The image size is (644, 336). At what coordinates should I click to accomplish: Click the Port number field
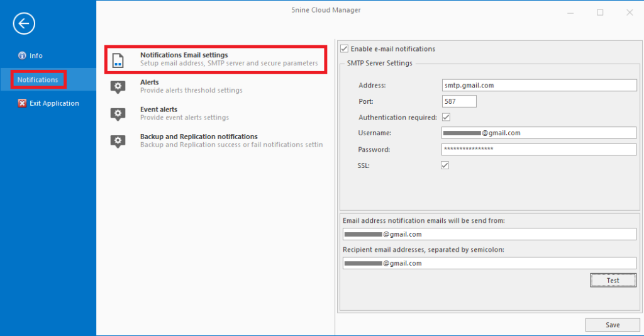(x=459, y=101)
